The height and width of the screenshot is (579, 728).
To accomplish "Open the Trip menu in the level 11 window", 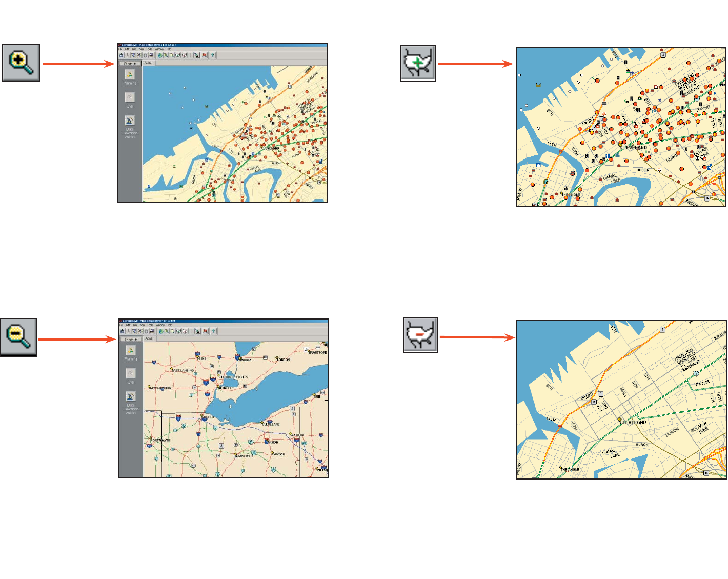I will (x=134, y=49).
